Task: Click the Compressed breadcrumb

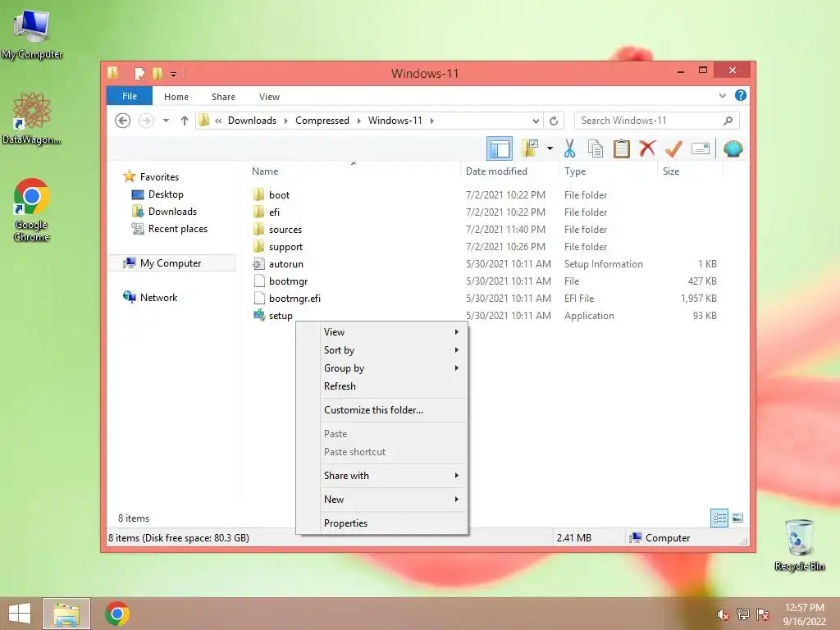Action: coord(322,121)
